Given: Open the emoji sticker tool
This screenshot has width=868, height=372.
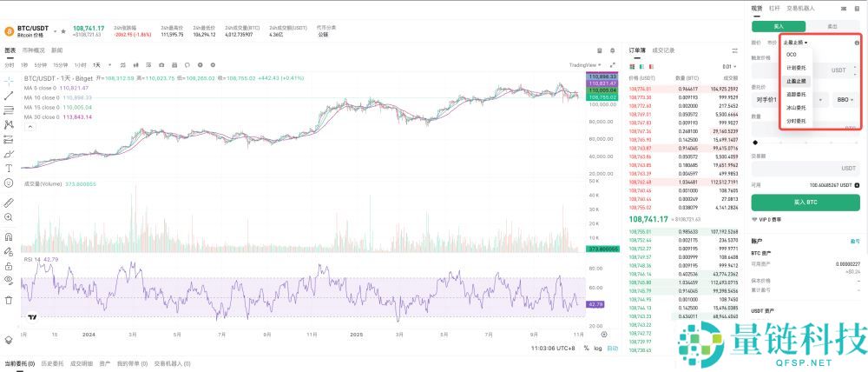Looking at the screenshot, I should [8, 183].
